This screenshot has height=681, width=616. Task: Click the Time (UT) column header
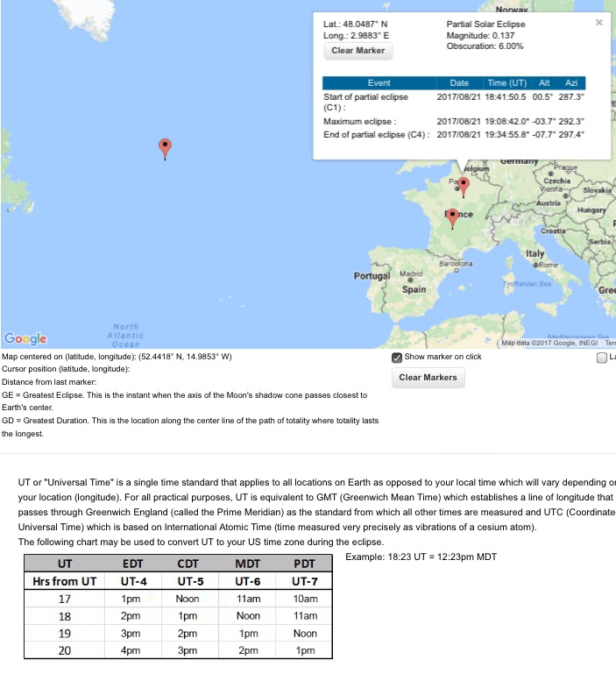tap(507, 83)
